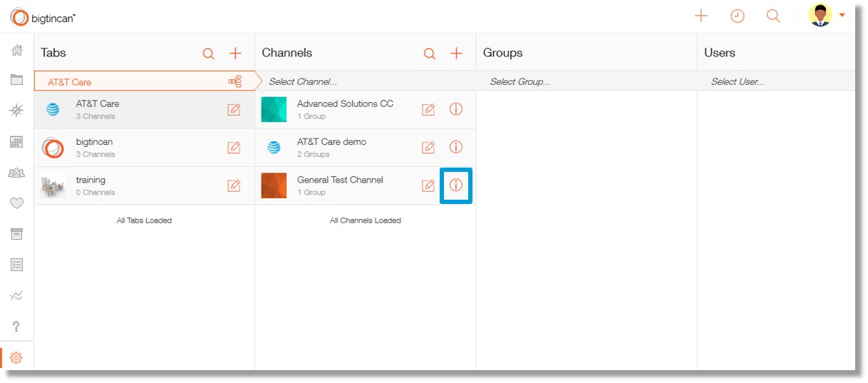Click the bigtincan tab logo thumbnail

[53, 148]
